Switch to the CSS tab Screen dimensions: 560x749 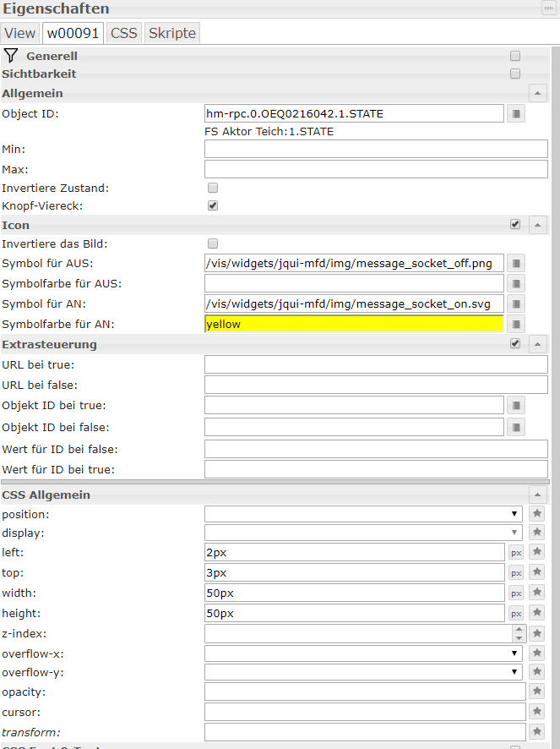pos(124,33)
